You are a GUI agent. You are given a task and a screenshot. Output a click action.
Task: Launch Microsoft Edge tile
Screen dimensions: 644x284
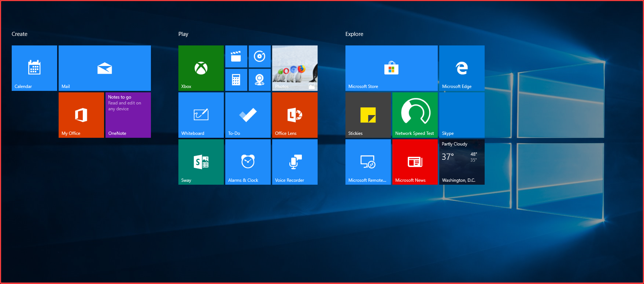(462, 68)
